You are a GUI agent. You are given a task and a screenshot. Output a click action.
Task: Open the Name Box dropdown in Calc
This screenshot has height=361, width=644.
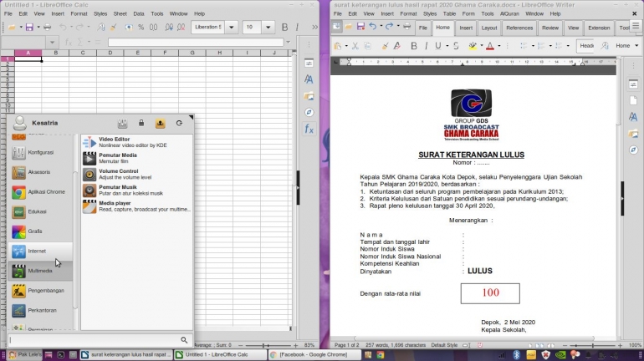(x=52, y=42)
